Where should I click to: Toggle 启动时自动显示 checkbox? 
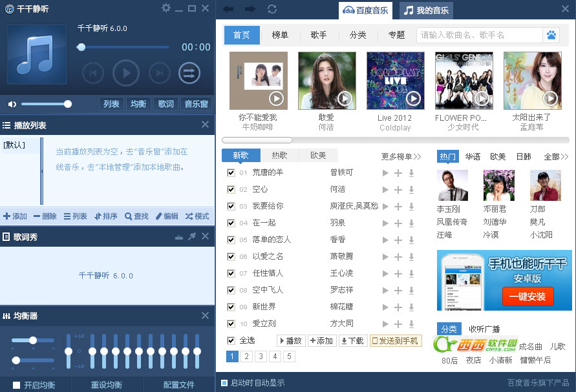click(x=224, y=383)
